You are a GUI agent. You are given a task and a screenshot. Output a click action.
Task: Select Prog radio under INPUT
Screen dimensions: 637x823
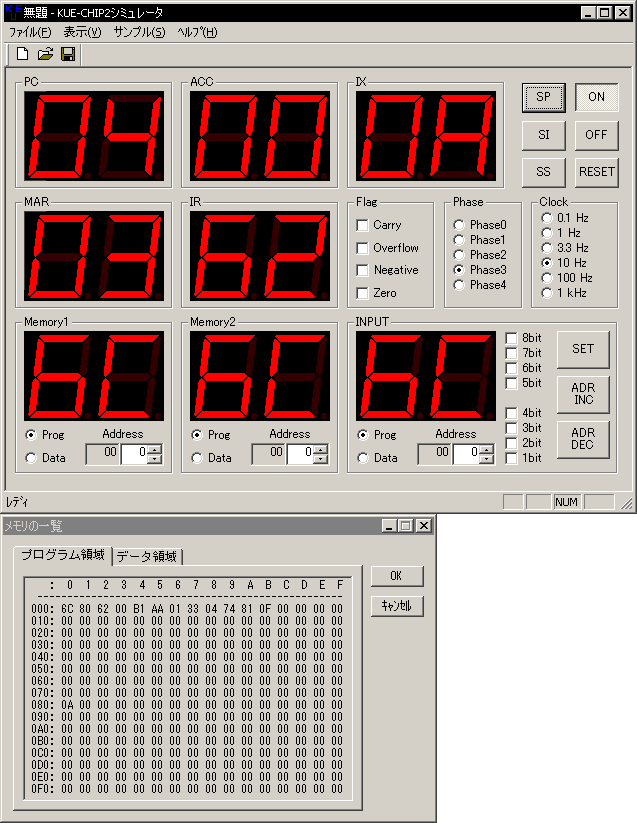(x=363, y=435)
